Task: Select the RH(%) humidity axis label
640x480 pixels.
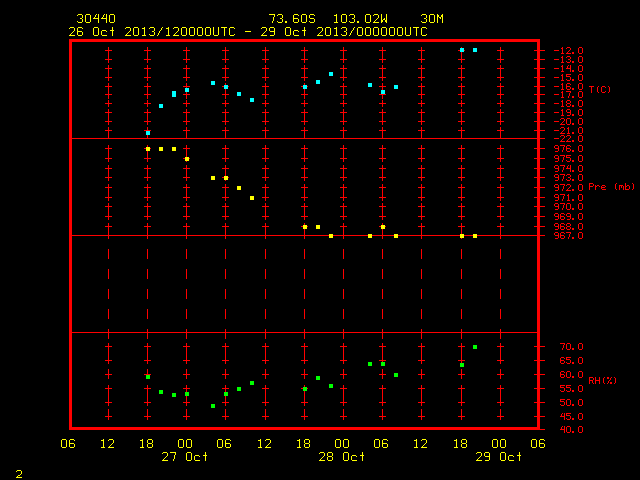Action: (x=602, y=381)
